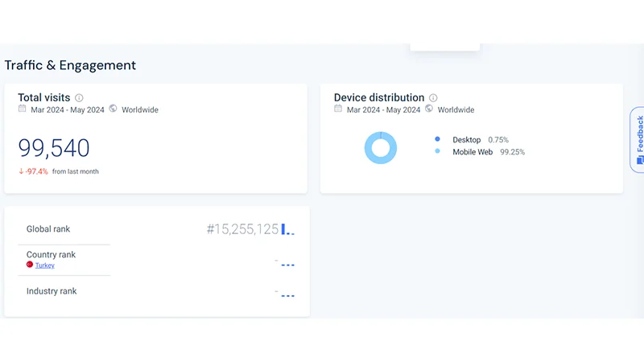644x362 pixels.
Task: Click the globe icon in Device distribution card
Action: 430,109
